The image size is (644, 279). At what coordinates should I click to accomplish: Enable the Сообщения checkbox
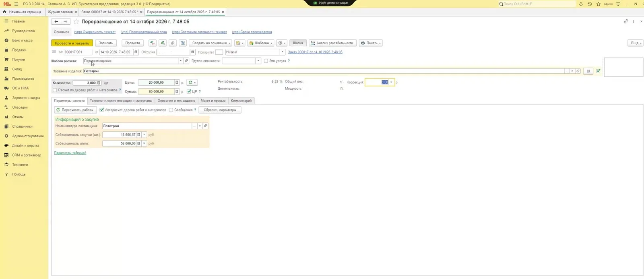[171, 110]
